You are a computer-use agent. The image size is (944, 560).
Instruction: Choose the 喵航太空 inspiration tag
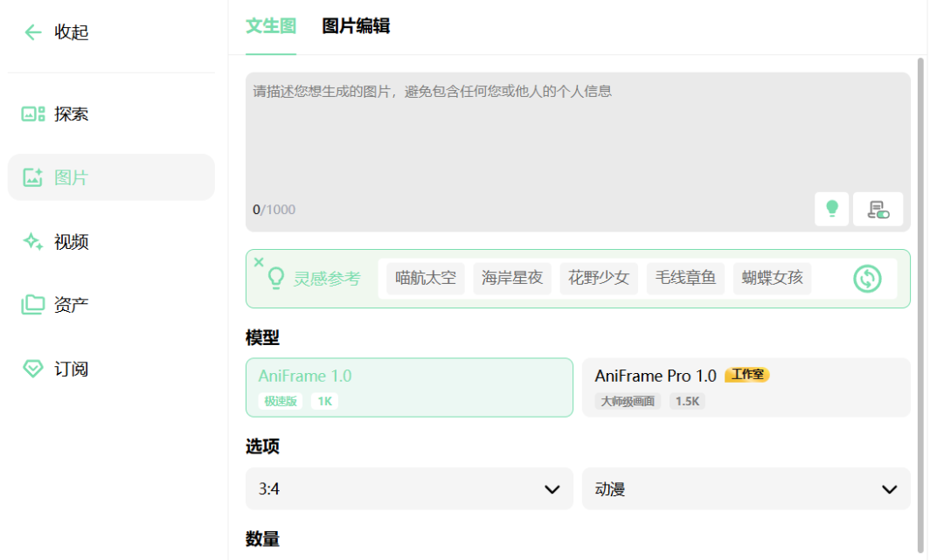(426, 278)
